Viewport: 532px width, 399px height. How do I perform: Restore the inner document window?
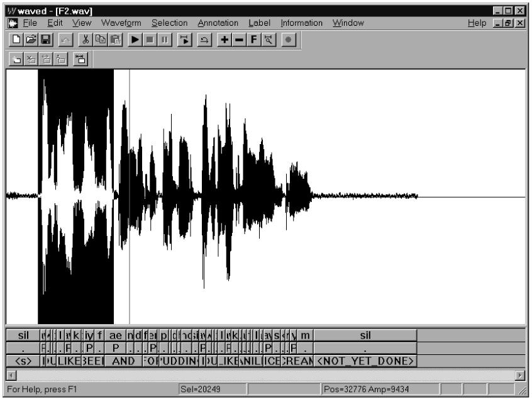point(508,23)
